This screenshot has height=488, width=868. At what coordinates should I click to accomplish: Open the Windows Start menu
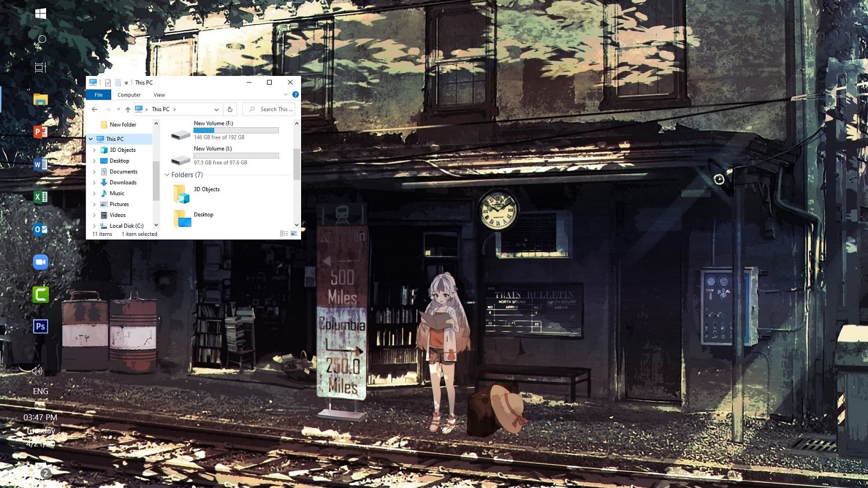(41, 14)
